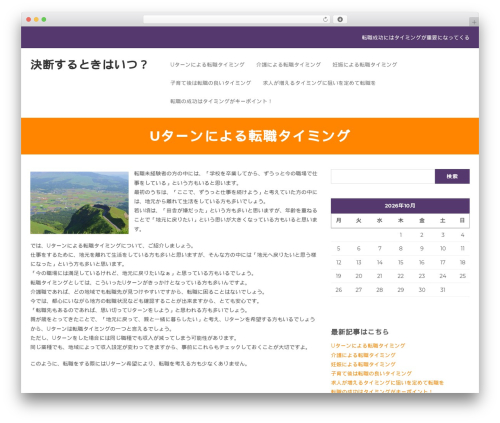
Task: Click the paragraph line starting では、Uターンによる
Action: [112, 246]
